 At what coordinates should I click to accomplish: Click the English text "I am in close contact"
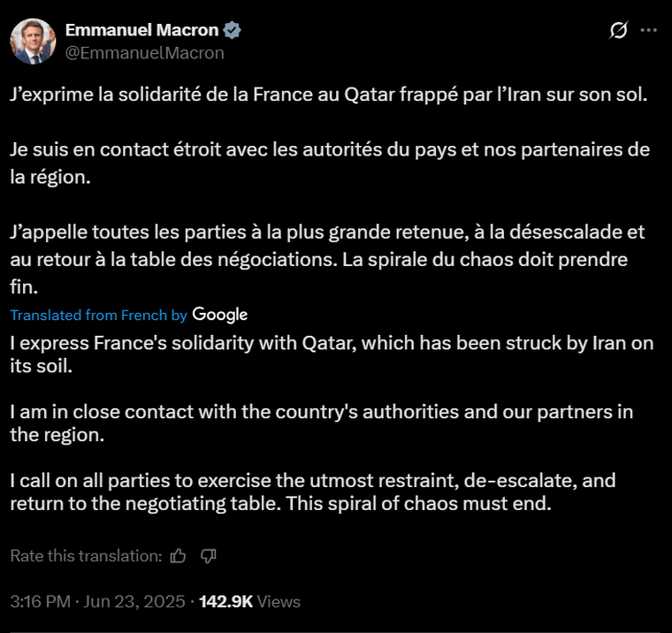coord(322,423)
